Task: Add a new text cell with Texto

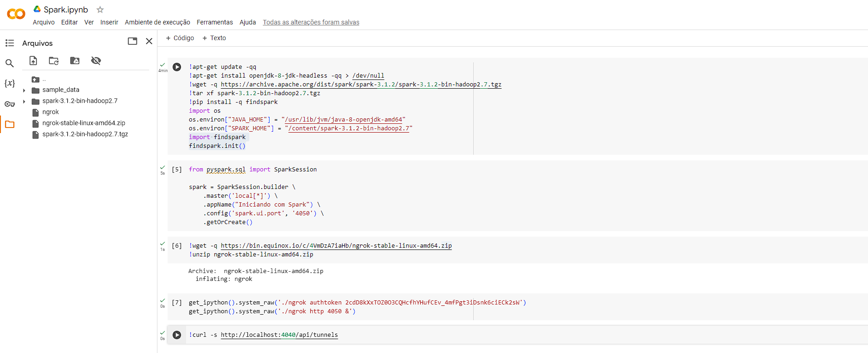Action: point(214,38)
